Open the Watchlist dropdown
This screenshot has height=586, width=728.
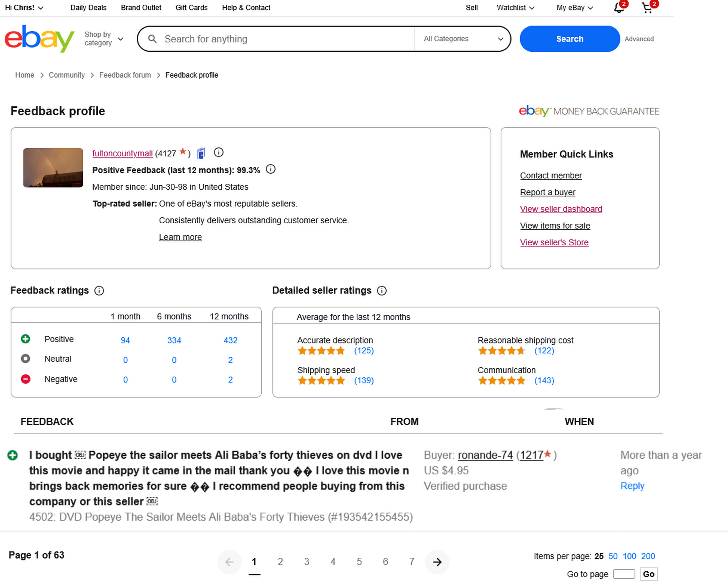click(515, 8)
